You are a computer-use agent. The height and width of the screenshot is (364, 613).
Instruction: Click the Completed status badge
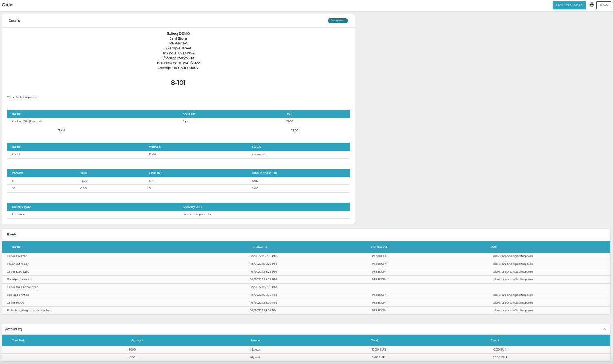click(x=338, y=20)
